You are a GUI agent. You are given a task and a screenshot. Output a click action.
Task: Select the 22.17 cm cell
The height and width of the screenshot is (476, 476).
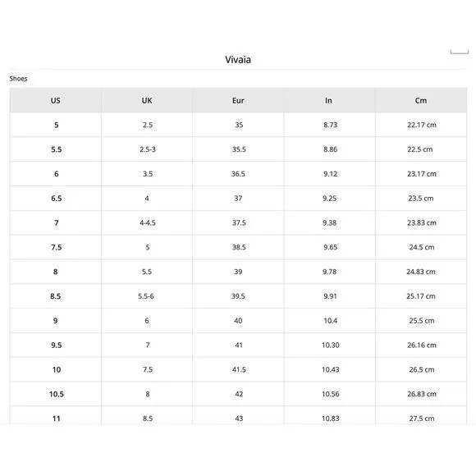tap(421, 125)
